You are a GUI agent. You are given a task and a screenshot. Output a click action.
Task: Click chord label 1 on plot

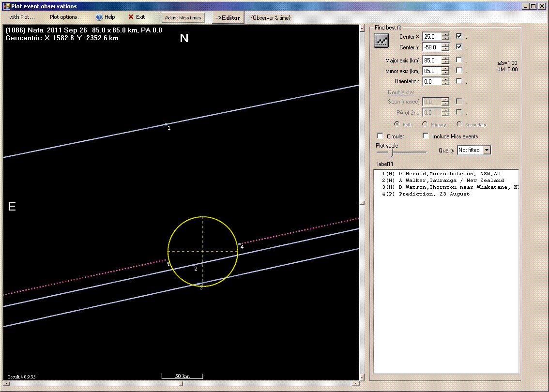pyautogui.click(x=169, y=128)
